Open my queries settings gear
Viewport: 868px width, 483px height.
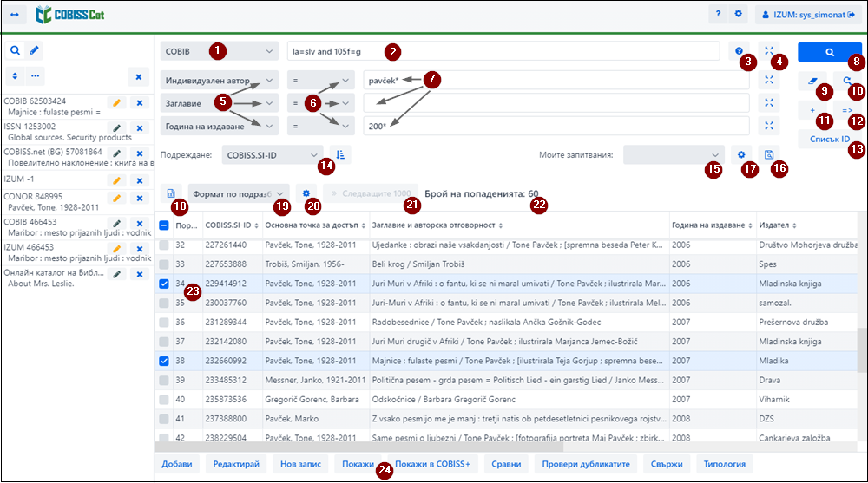point(741,155)
